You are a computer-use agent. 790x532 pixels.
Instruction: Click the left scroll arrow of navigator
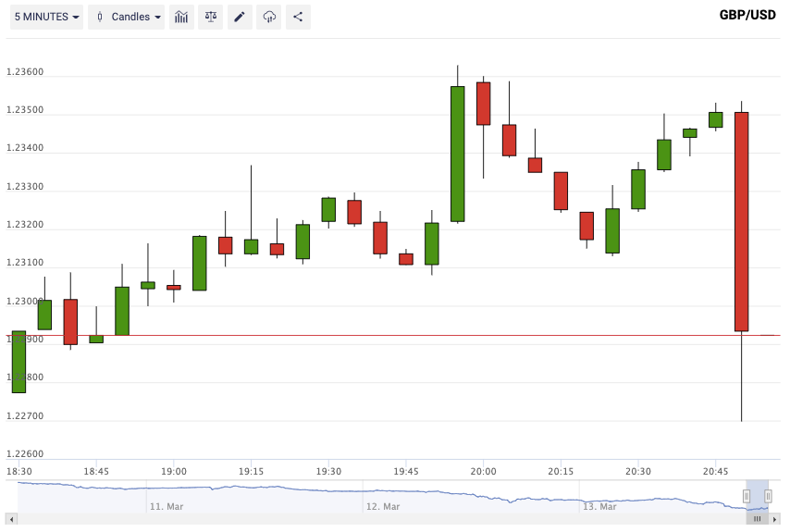pyautogui.click(x=11, y=519)
